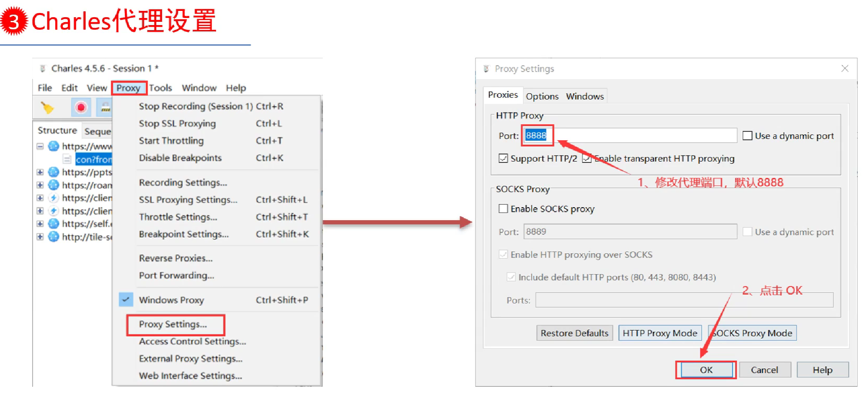868x401 pixels.
Task: Open Web Interface Settings...
Action: 217,376
